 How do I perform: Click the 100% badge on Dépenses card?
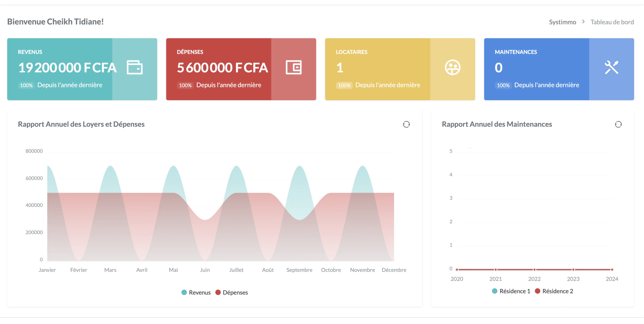185,85
